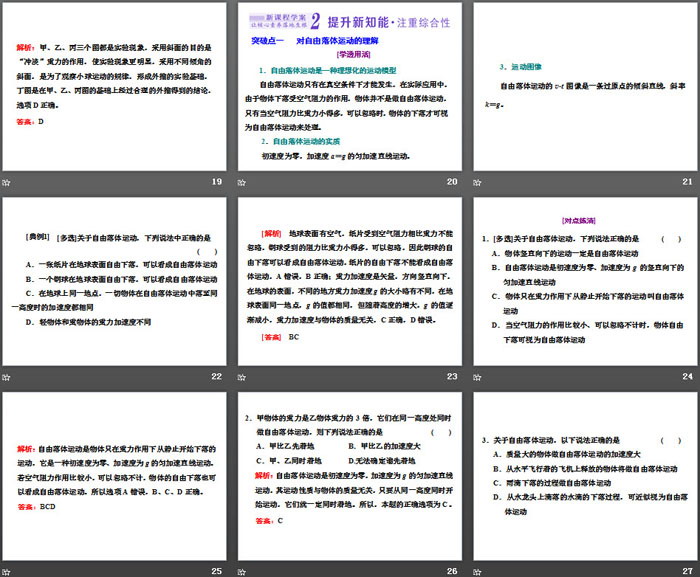Click the animation star icon under slide 21

477,181
